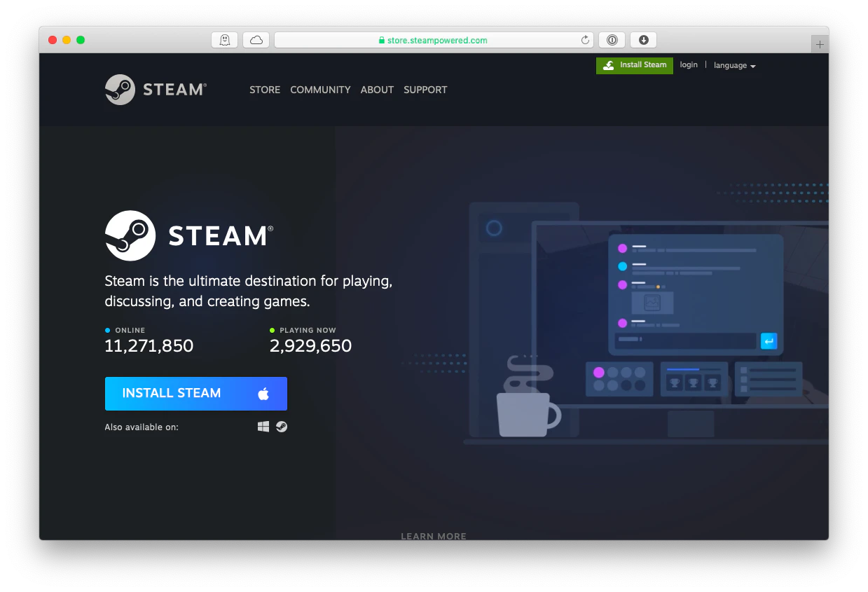Click the chat window illustration
Screen dimensions: 868x592
tap(696, 296)
